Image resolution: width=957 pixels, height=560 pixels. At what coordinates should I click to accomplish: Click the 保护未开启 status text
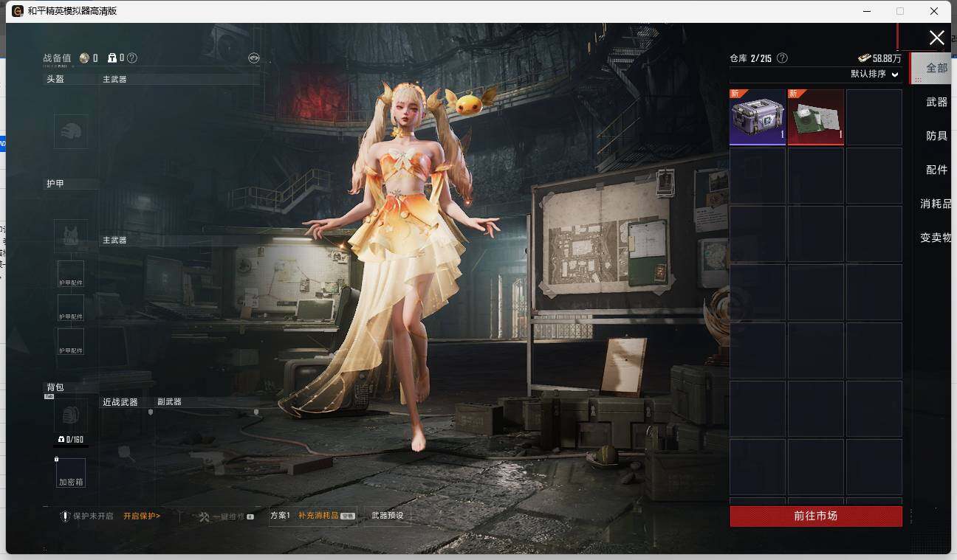click(x=93, y=516)
